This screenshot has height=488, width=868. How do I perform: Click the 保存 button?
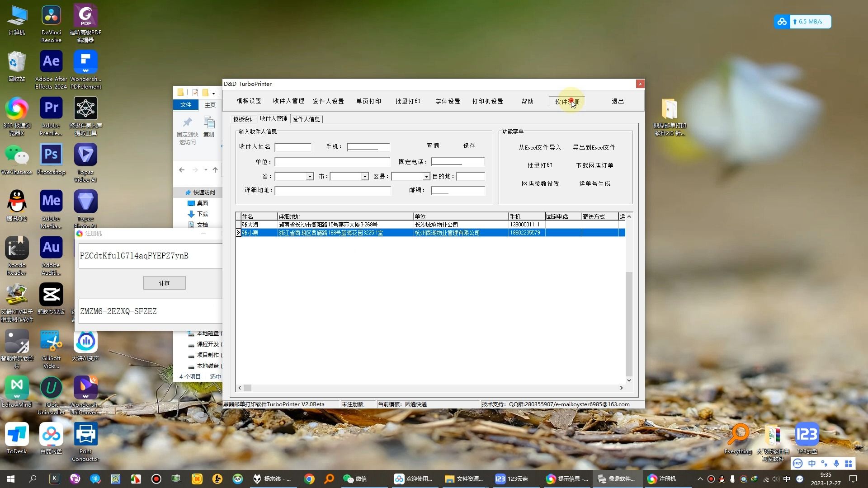[x=469, y=146]
